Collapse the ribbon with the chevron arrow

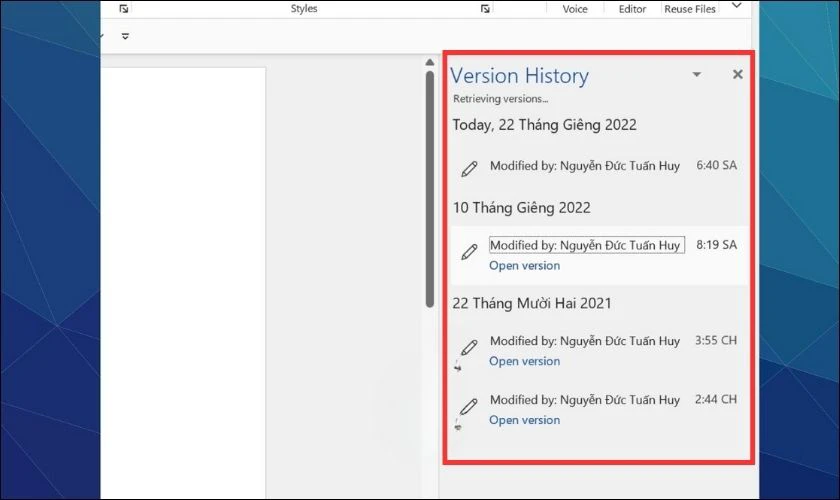click(737, 6)
